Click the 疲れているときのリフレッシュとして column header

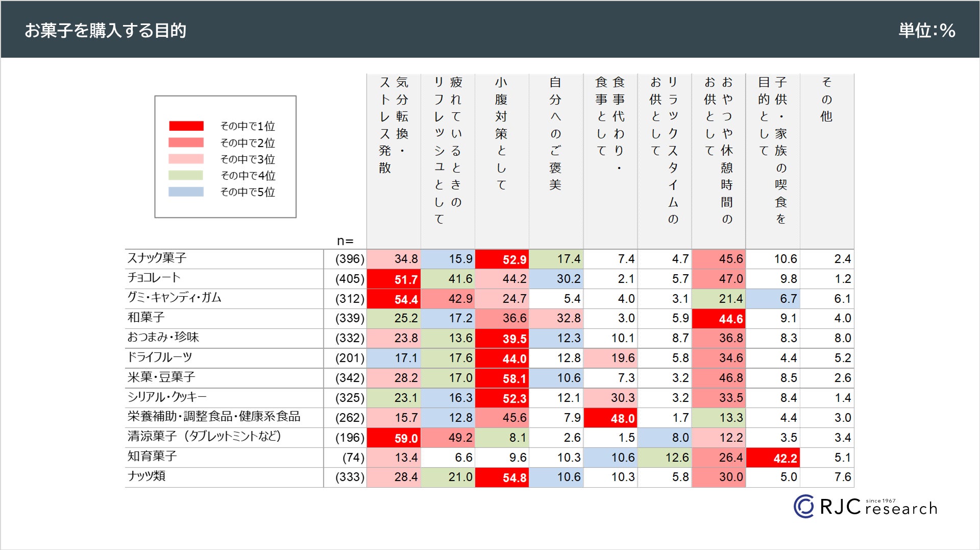(x=448, y=161)
